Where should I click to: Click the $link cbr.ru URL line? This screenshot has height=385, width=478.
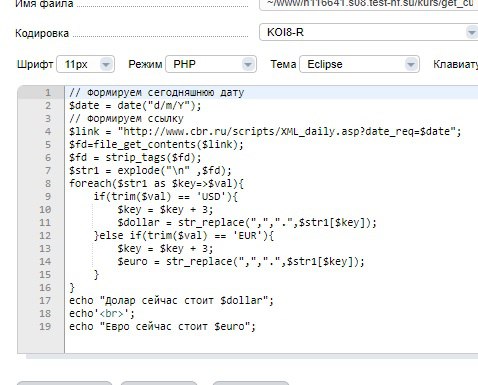pos(265,132)
